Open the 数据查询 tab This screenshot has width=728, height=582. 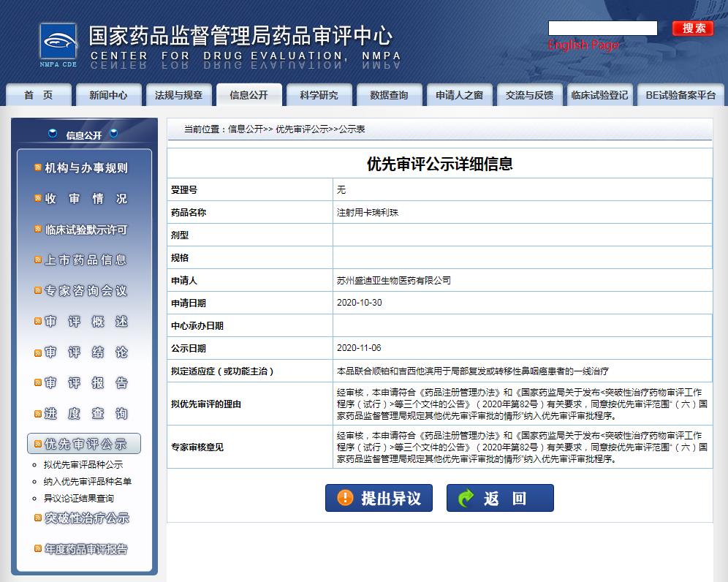coord(389,95)
